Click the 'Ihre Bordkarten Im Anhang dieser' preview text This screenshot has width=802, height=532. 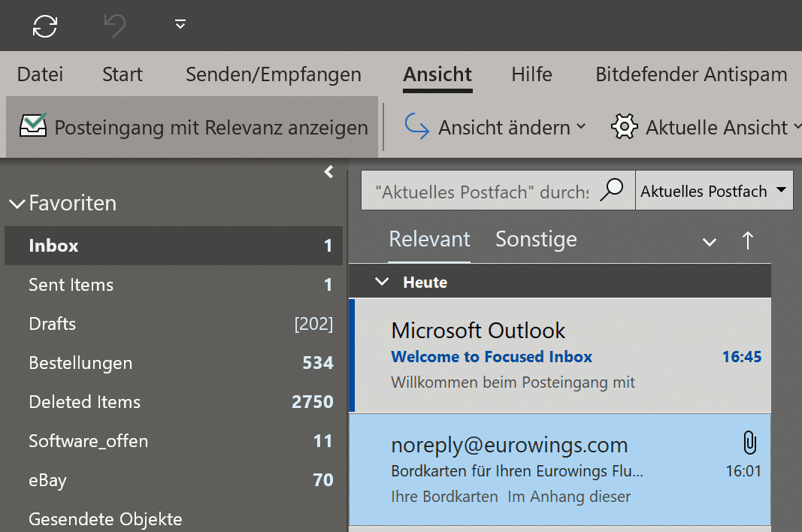[510, 497]
